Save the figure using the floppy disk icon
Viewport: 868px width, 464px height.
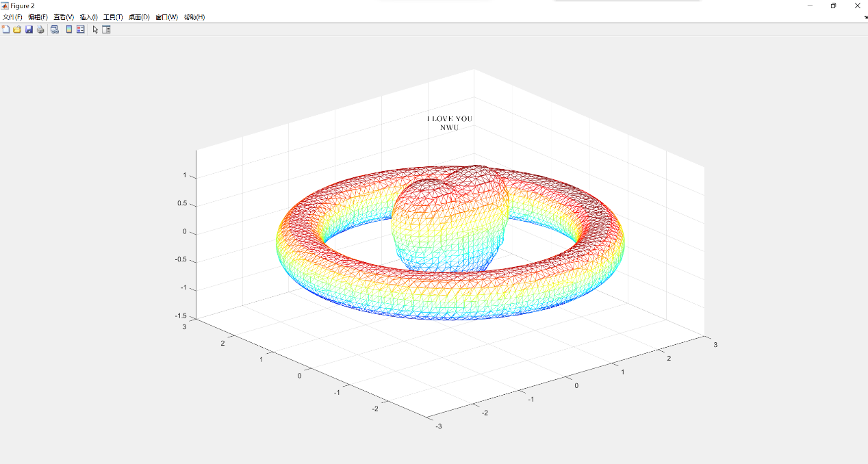pyautogui.click(x=29, y=29)
